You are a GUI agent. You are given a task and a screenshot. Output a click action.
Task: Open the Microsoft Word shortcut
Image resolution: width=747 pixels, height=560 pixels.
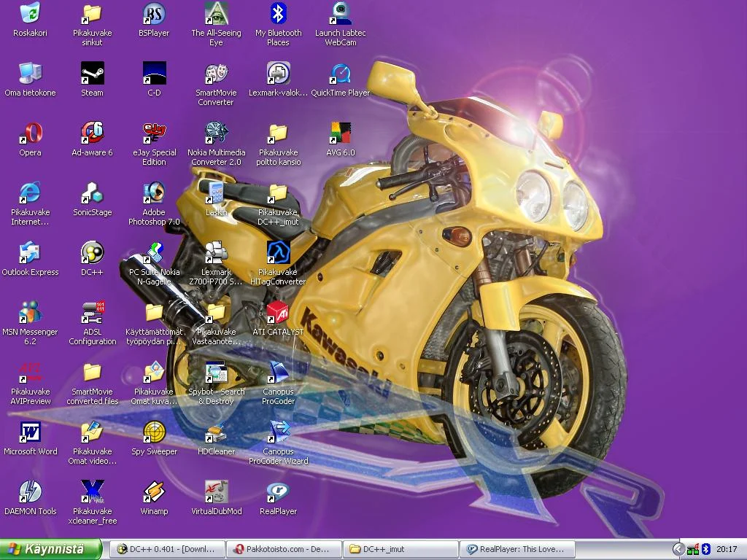30,432
